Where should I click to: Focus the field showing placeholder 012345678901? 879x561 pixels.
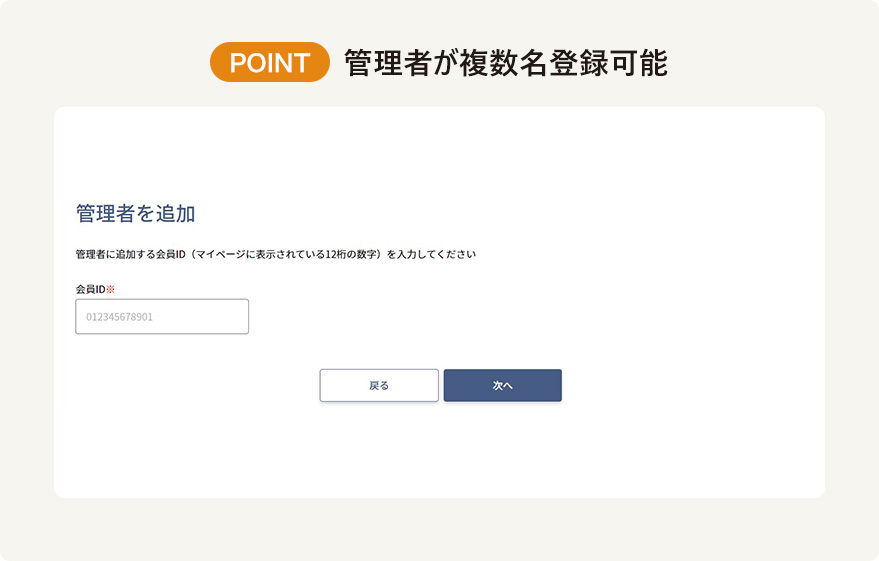tap(162, 317)
